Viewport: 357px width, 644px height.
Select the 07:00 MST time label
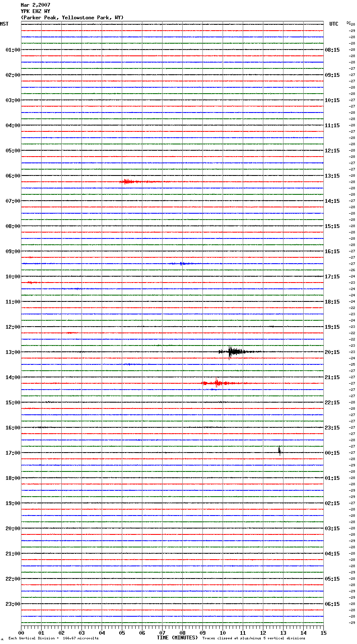(13, 201)
